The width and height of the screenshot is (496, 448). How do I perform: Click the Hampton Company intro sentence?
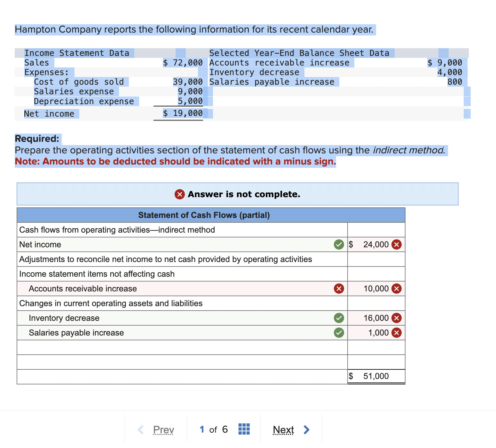click(194, 29)
